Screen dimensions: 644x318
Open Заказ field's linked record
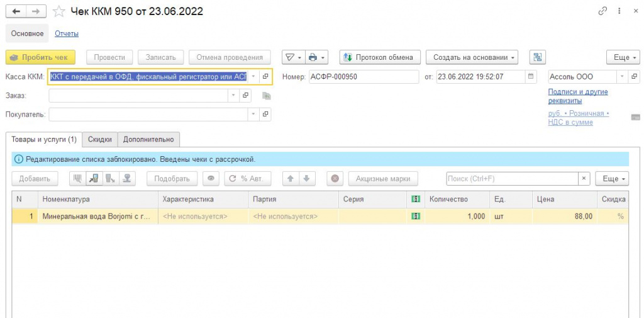point(245,96)
